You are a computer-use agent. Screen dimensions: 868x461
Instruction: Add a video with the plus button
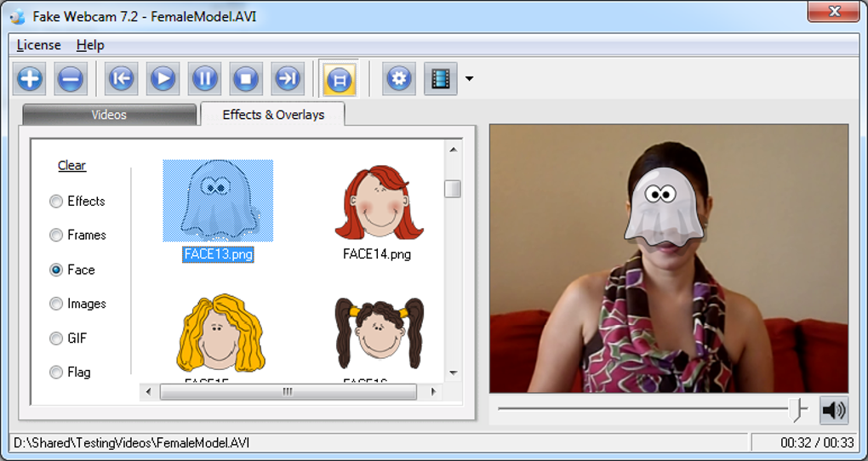(29, 78)
